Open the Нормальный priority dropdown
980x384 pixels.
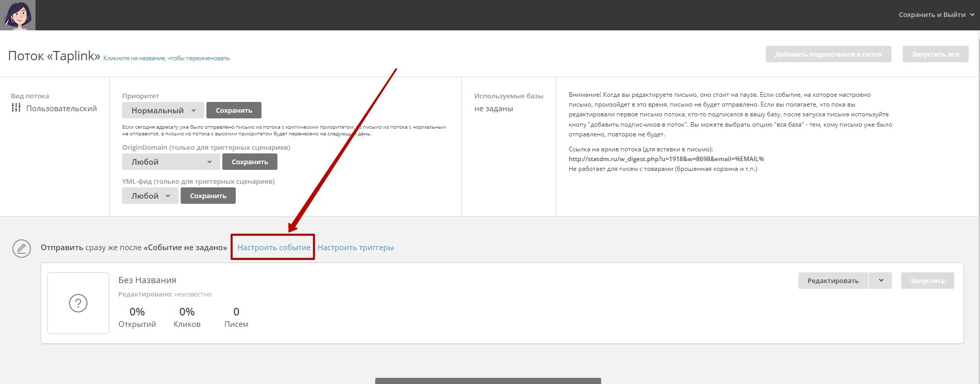coord(163,111)
